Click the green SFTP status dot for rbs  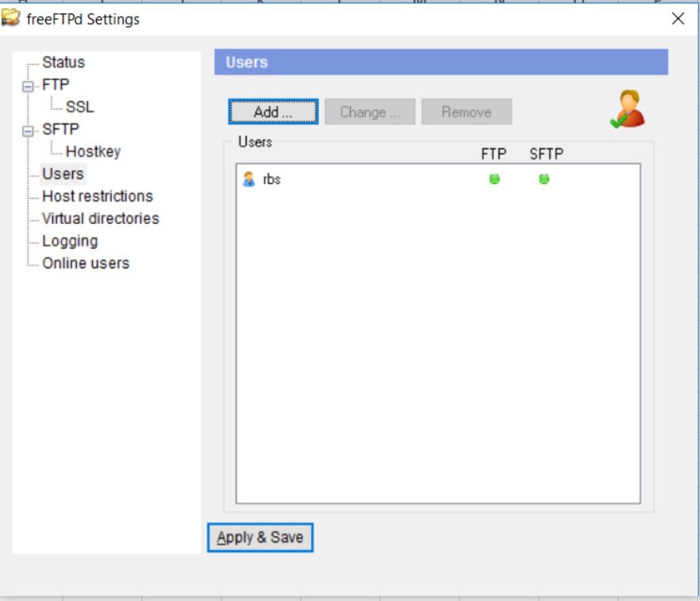[544, 180]
